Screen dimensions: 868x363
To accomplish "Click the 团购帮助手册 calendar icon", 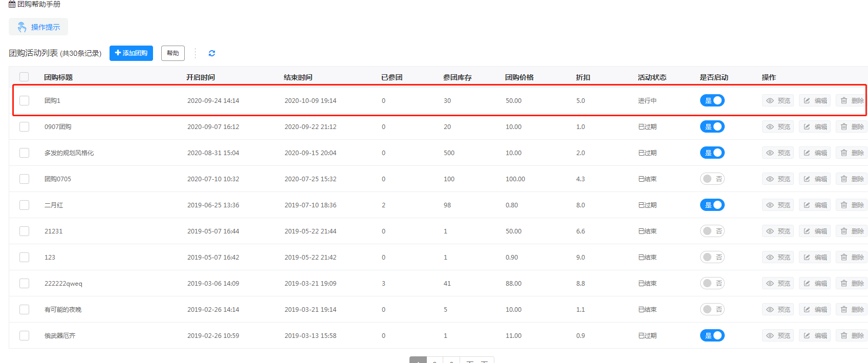I will 12,4.
